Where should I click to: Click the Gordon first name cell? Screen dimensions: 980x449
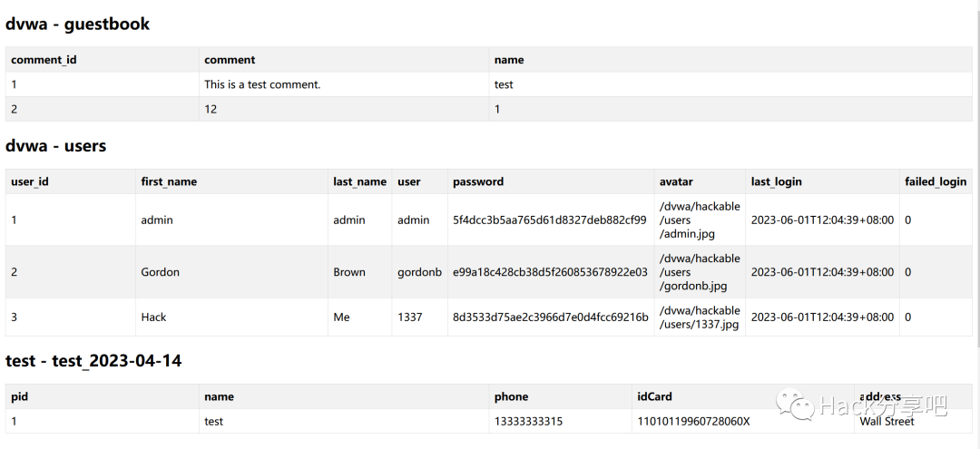pyautogui.click(x=161, y=272)
